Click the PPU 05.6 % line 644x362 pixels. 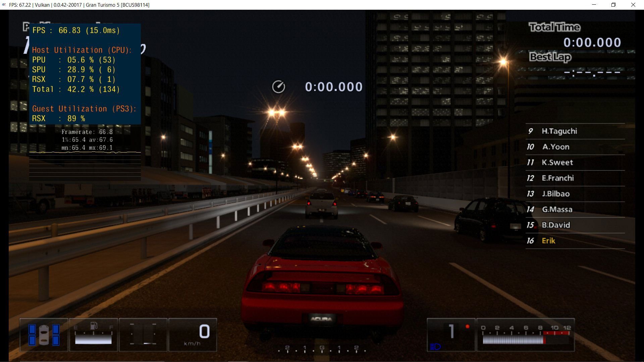pos(74,60)
